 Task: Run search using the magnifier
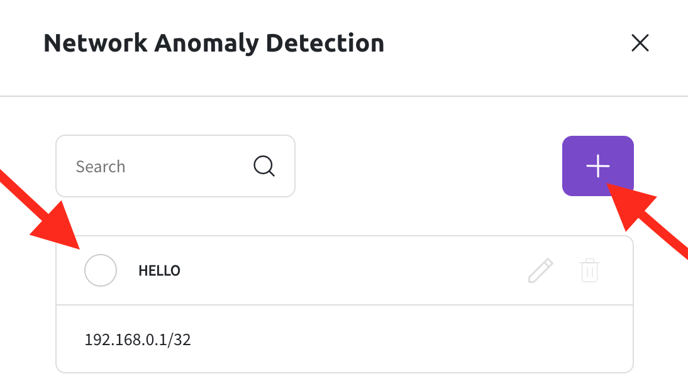pyautogui.click(x=264, y=166)
